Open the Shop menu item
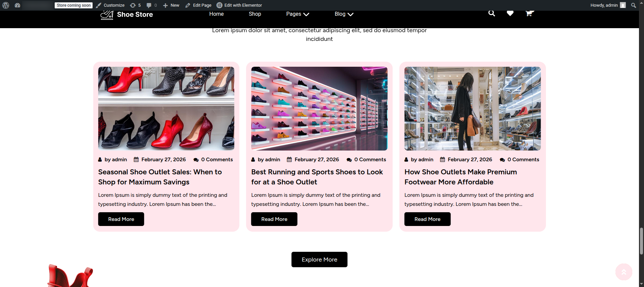644x287 pixels. pos(255,14)
